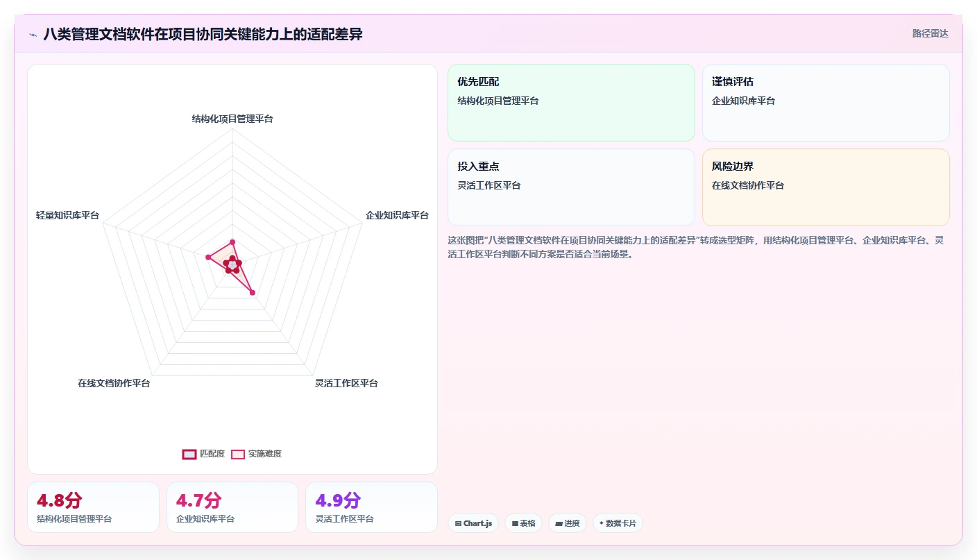Click the 路径雷达 label in the header

[x=930, y=33]
